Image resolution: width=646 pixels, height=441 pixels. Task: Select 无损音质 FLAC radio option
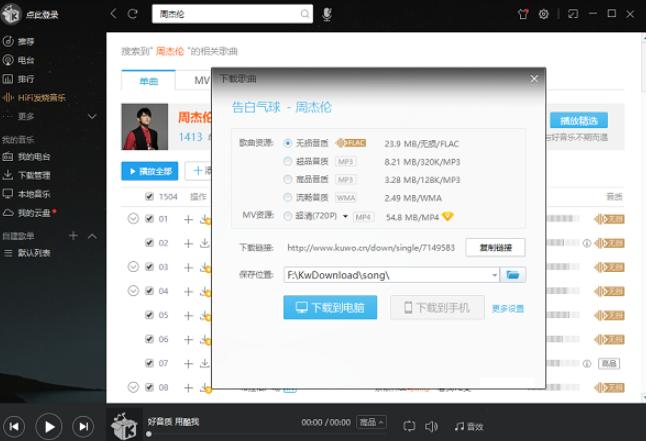(288, 143)
